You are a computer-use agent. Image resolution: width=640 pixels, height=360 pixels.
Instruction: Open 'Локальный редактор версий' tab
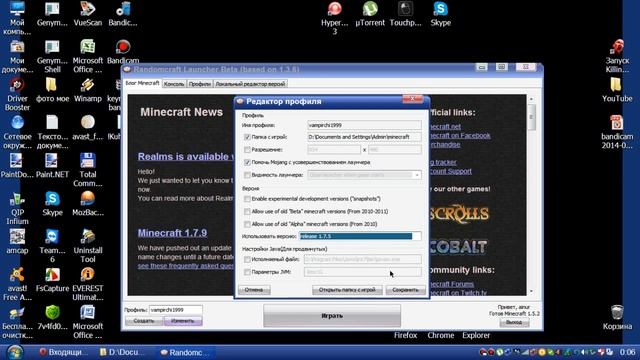250,84
